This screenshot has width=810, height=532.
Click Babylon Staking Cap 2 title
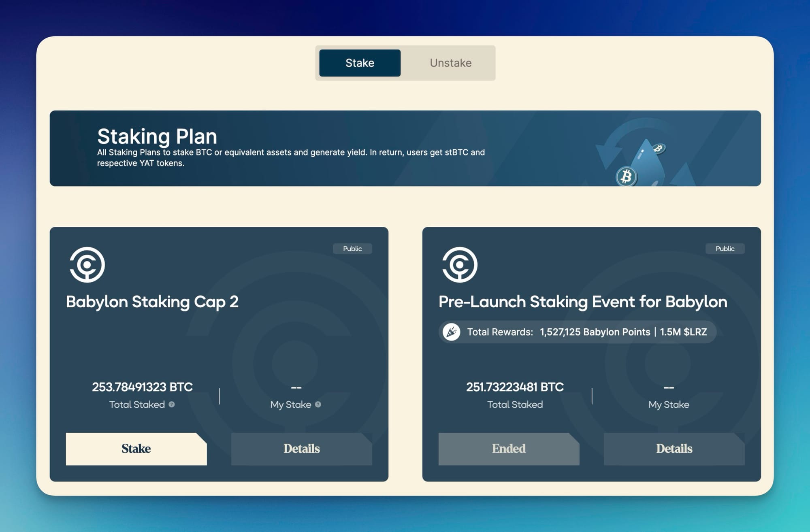(x=152, y=302)
